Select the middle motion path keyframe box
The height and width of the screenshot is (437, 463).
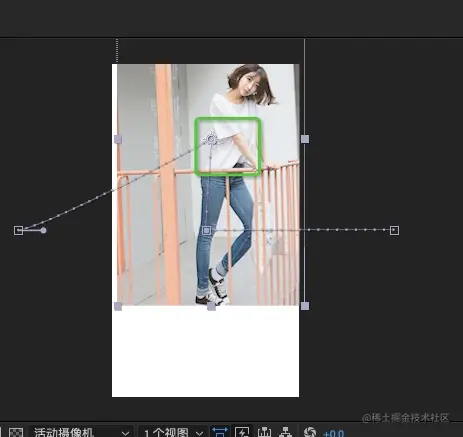point(207,230)
